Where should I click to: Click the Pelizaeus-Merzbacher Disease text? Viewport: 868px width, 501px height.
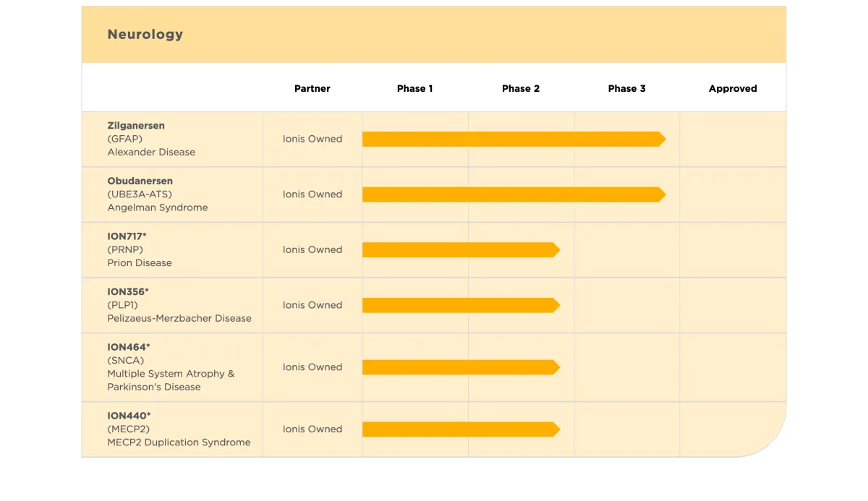pos(179,318)
